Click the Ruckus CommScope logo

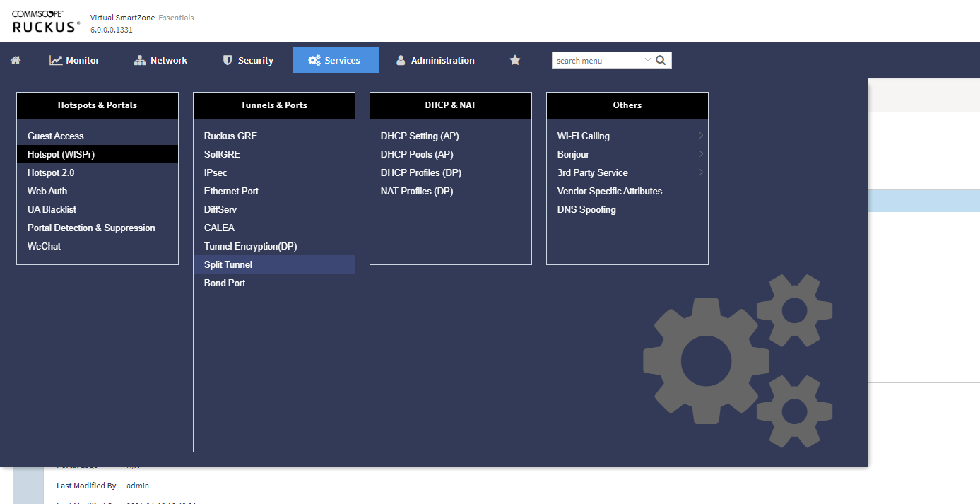47,23
